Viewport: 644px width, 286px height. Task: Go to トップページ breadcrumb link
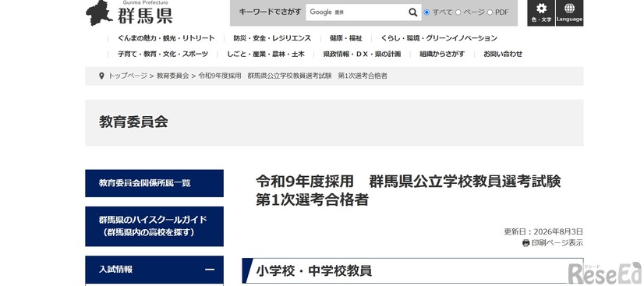point(127,76)
